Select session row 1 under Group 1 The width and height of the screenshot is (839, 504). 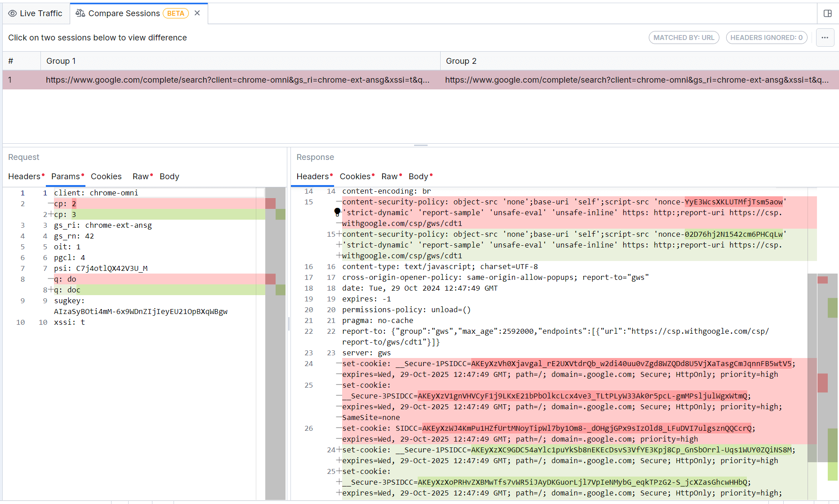[x=237, y=80]
